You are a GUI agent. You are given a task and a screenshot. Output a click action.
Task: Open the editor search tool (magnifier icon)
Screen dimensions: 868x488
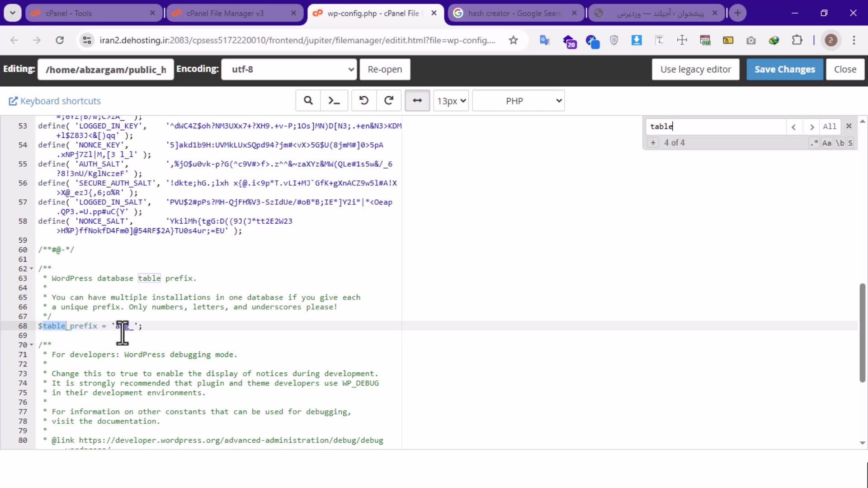(308, 100)
